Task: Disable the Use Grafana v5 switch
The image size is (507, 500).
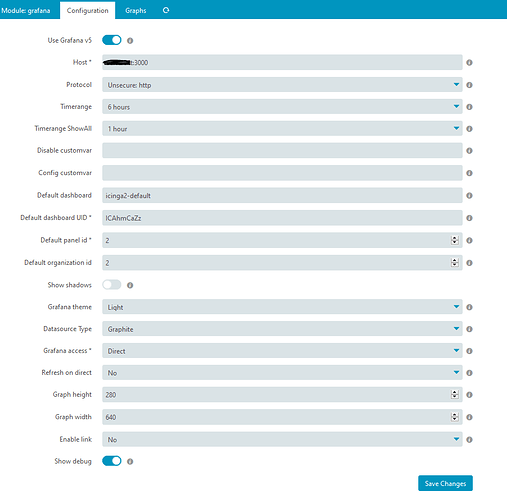Action: [112, 40]
